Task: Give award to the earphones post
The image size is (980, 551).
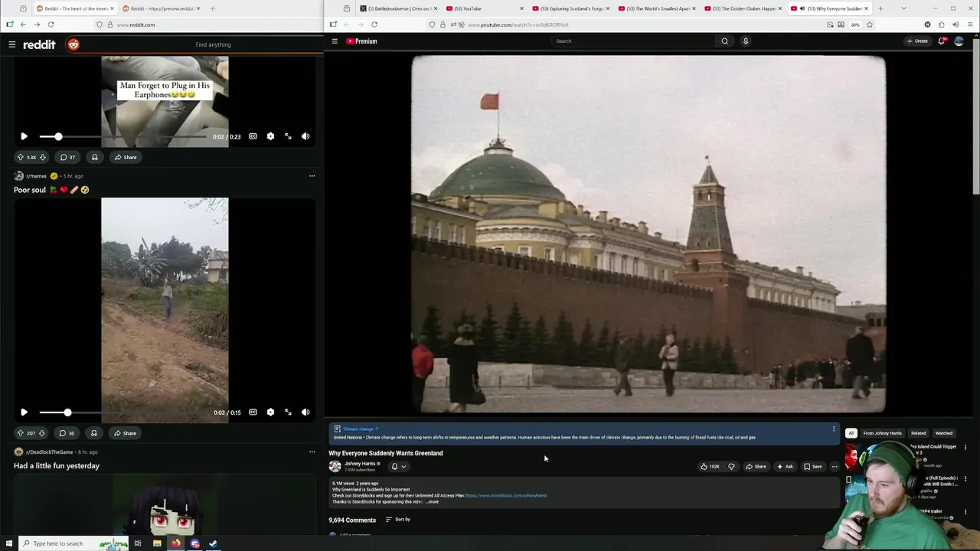Action: pos(94,157)
